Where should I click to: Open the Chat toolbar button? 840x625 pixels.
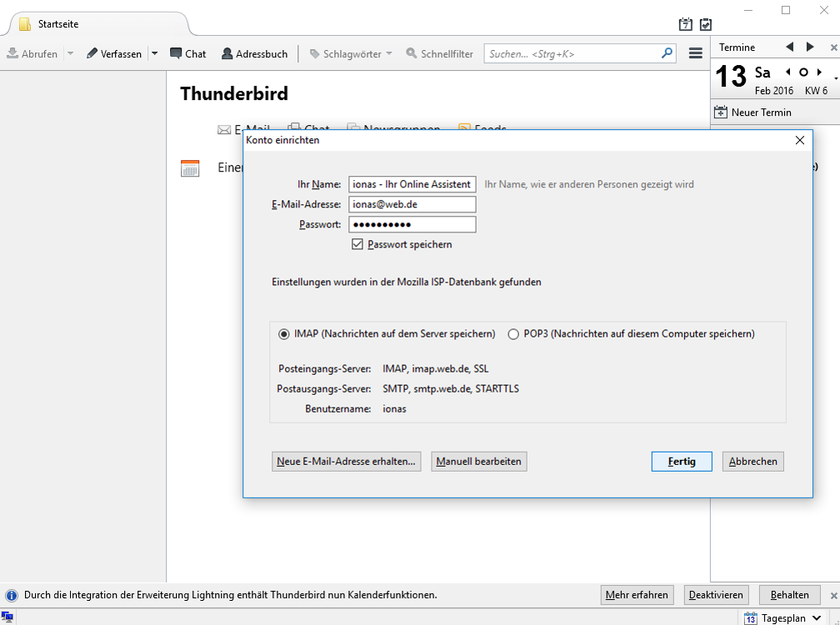188,53
